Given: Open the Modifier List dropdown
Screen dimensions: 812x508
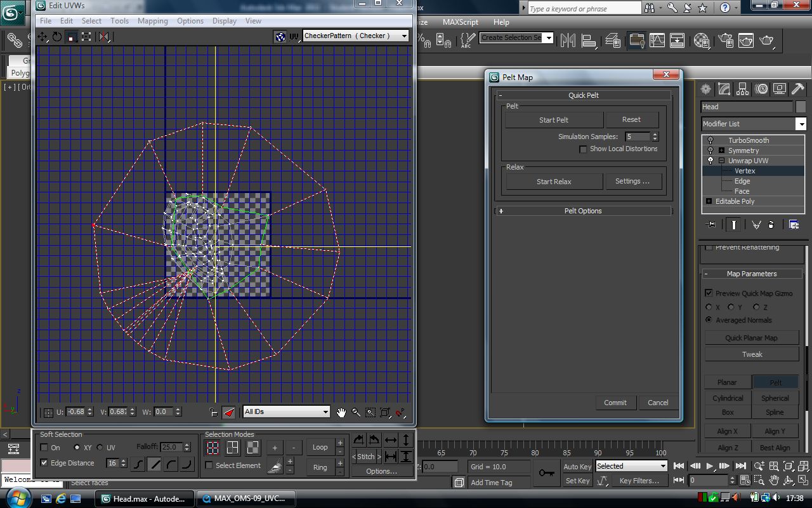Looking at the screenshot, I should (801, 123).
